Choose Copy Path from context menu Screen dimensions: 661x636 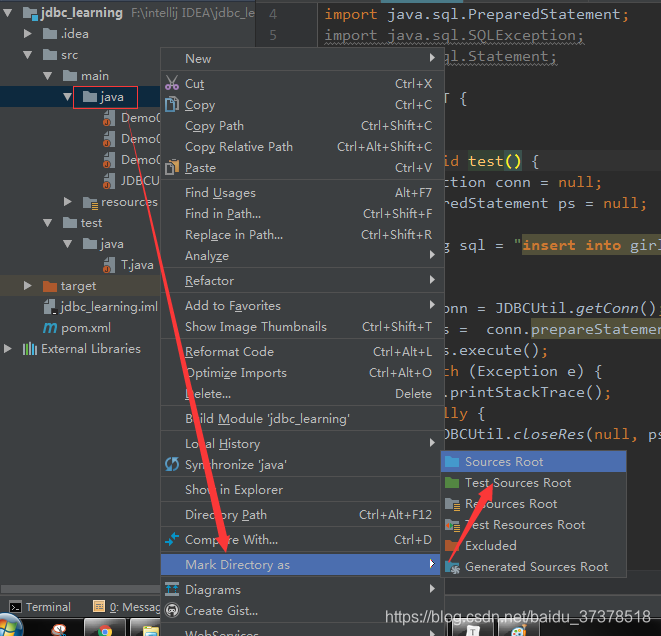pos(302,126)
